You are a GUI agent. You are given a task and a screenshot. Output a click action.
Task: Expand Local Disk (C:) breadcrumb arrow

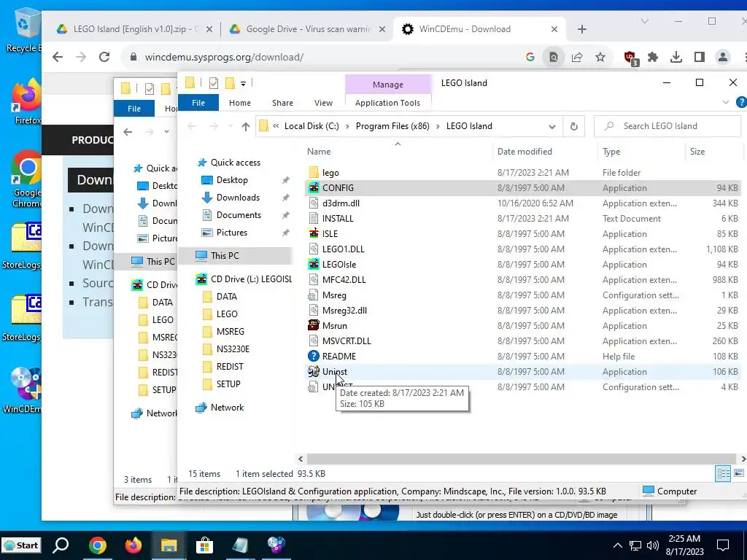click(x=347, y=126)
